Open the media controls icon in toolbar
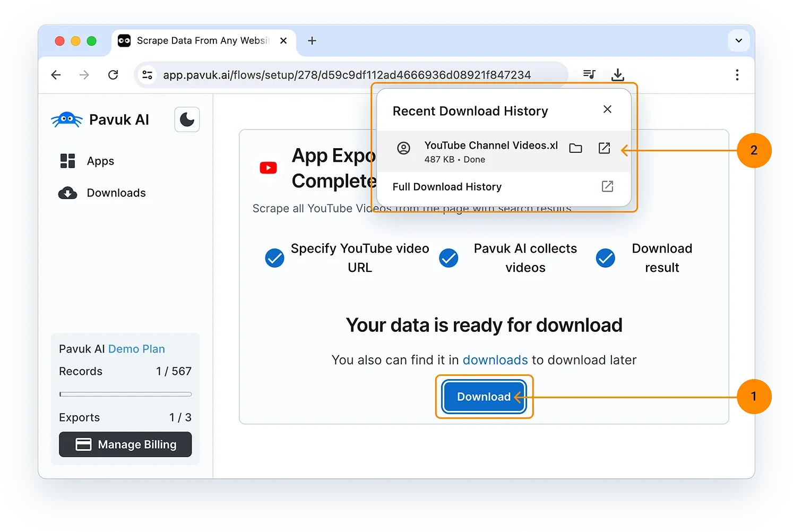 589,74
